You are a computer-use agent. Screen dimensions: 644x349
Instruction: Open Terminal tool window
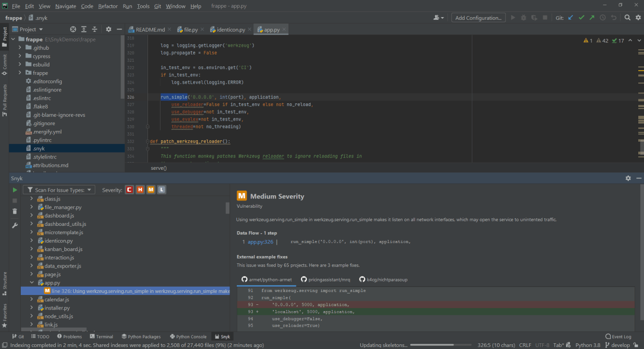100,337
